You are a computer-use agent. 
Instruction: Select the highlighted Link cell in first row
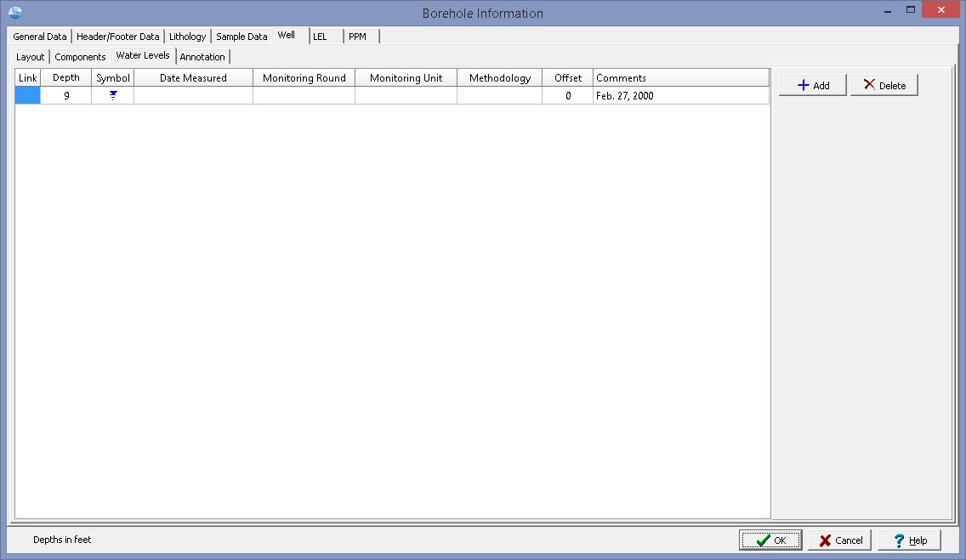click(28, 96)
